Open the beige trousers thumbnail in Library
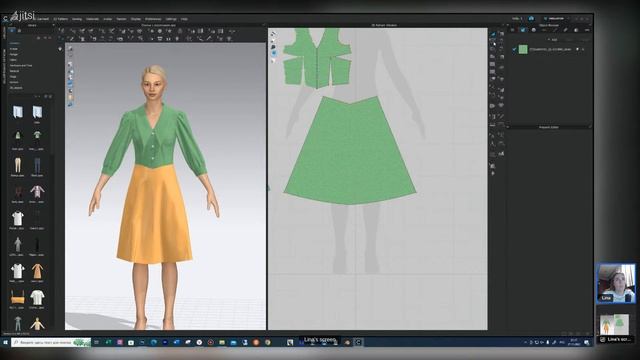The width and height of the screenshot is (640, 360). (x=18, y=165)
